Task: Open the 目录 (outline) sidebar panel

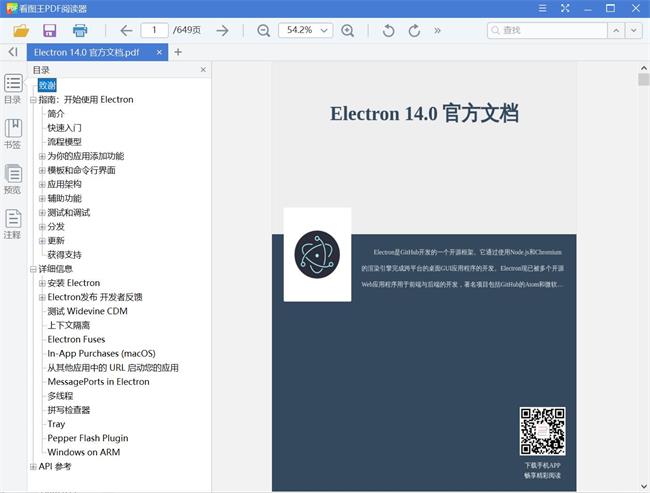Action: click(x=13, y=89)
